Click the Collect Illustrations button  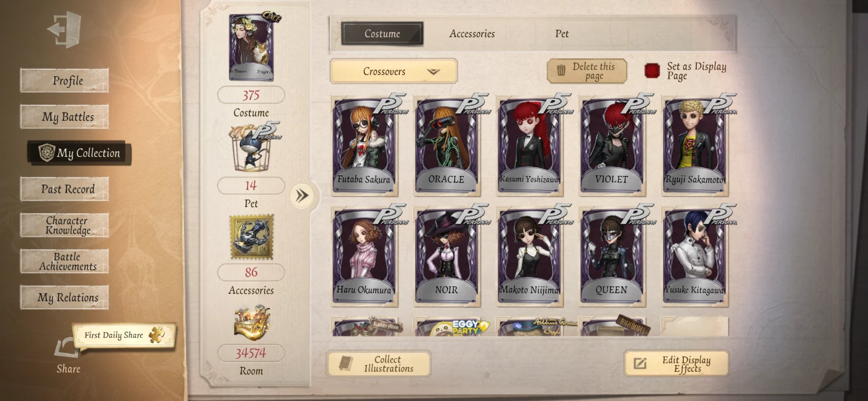379,364
